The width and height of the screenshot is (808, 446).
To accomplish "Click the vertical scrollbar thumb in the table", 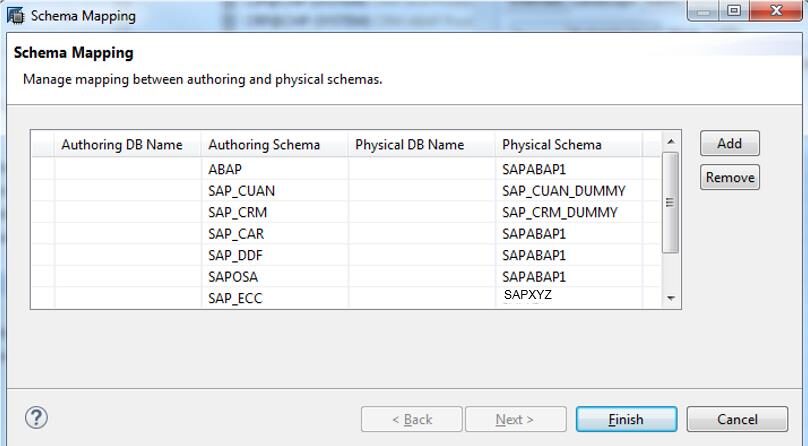I will tap(671, 202).
